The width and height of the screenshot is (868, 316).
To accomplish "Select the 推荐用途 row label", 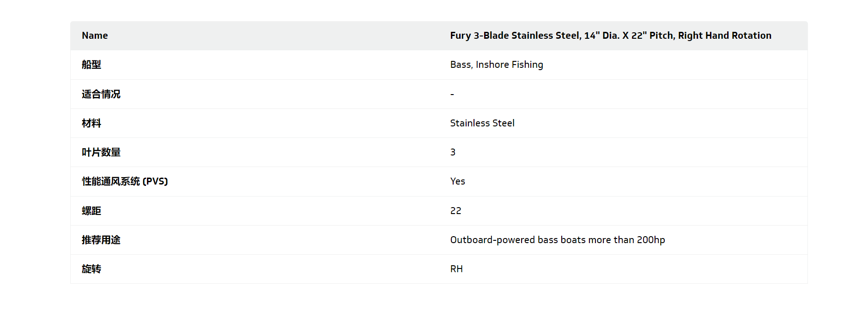I will [101, 240].
